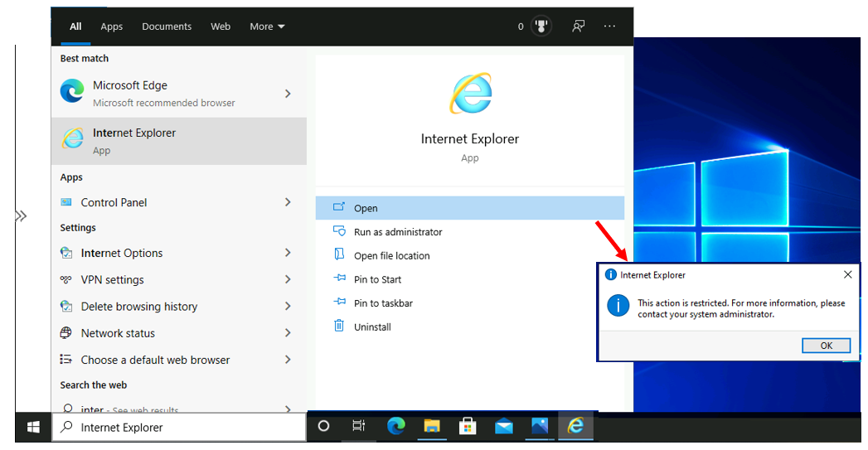
Task: Switch to the Documents search tab
Action: tap(167, 26)
